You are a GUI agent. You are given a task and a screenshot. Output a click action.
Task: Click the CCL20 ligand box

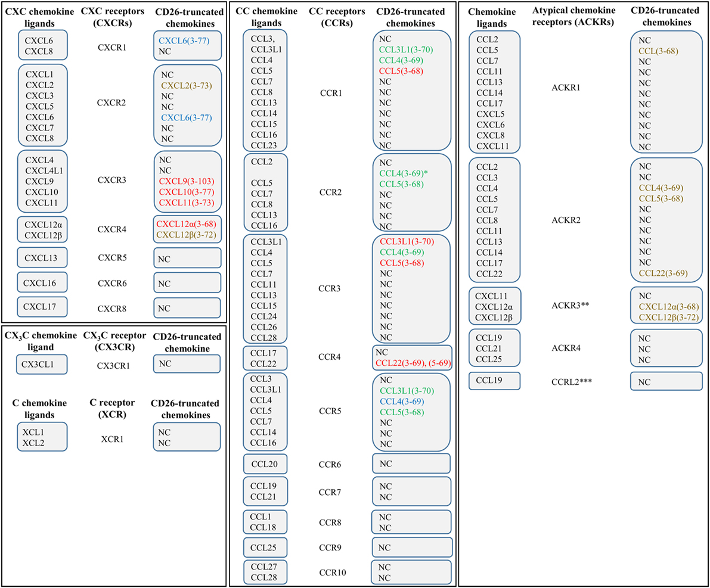(x=265, y=463)
